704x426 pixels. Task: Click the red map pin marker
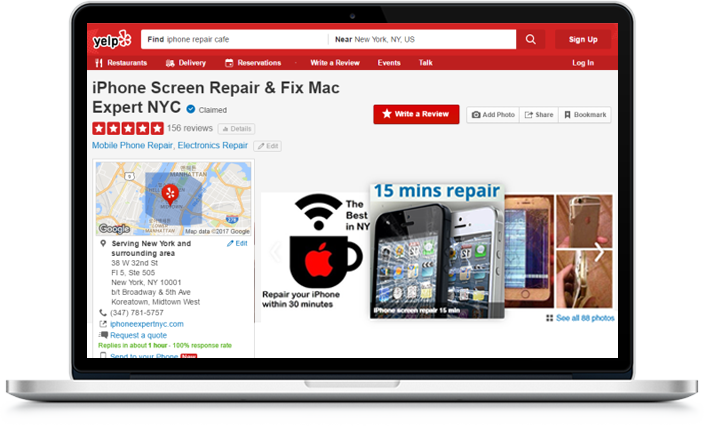point(170,194)
